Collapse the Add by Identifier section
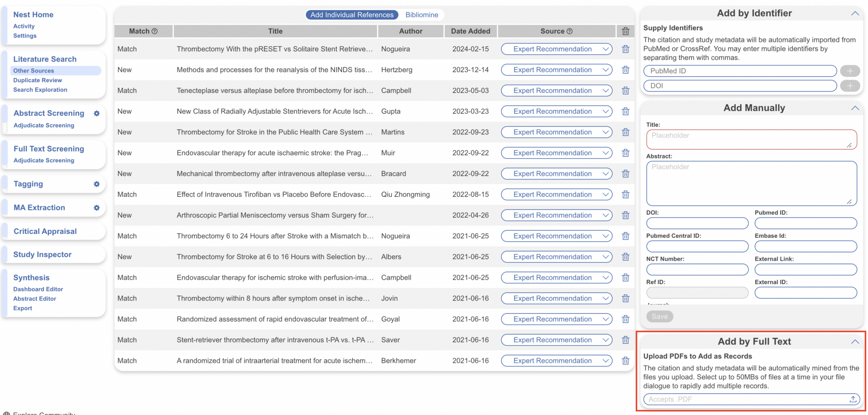Screen dimensions: 868x415 click(x=855, y=13)
